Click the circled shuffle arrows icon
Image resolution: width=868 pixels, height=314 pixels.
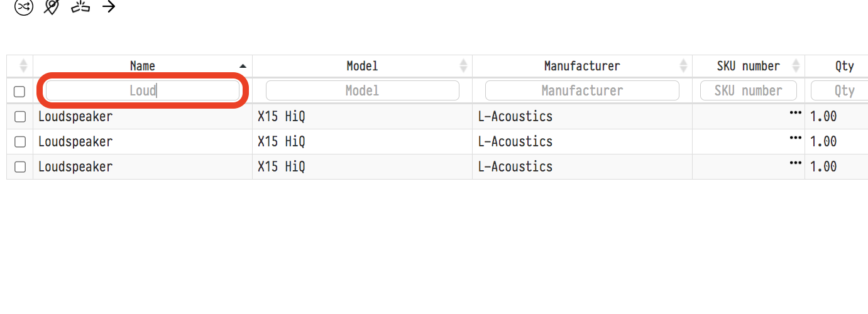23,8
